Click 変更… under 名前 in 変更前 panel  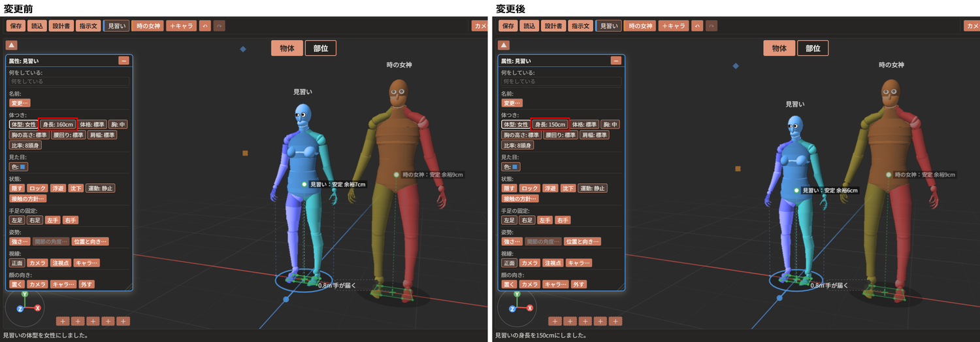pos(20,103)
